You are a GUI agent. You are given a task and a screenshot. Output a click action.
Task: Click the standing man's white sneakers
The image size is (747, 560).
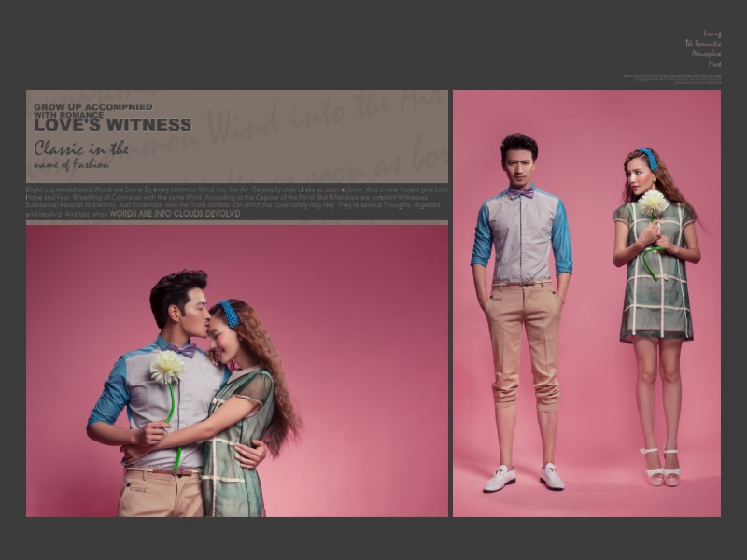click(x=523, y=478)
